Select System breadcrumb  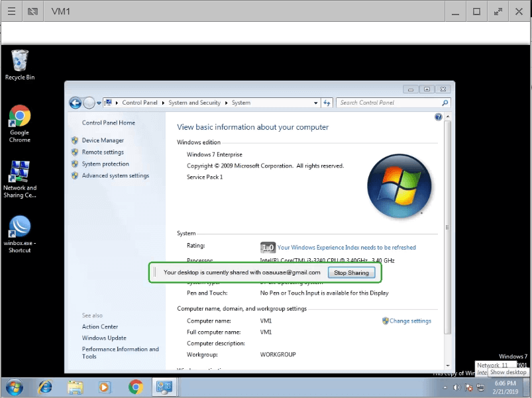(x=241, y=103)
